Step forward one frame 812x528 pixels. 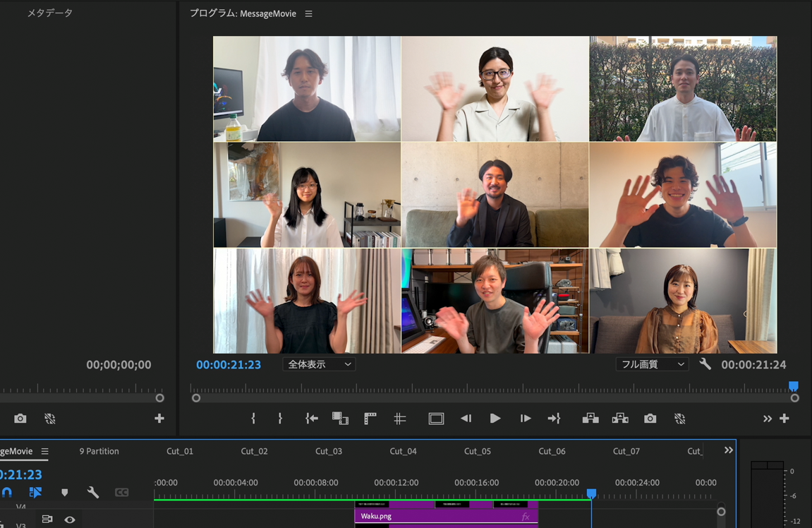pos(525,418)
